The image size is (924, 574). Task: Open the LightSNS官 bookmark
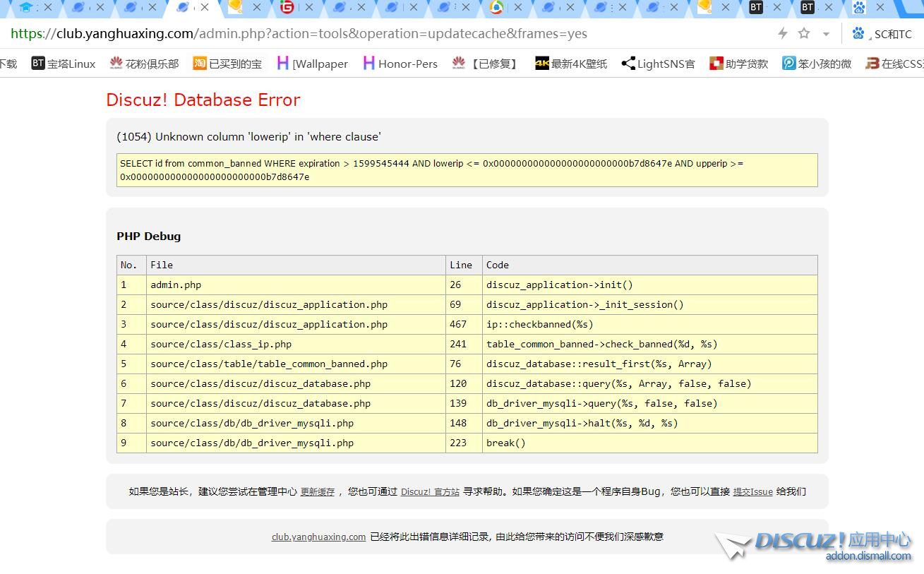tap(658, 64)
